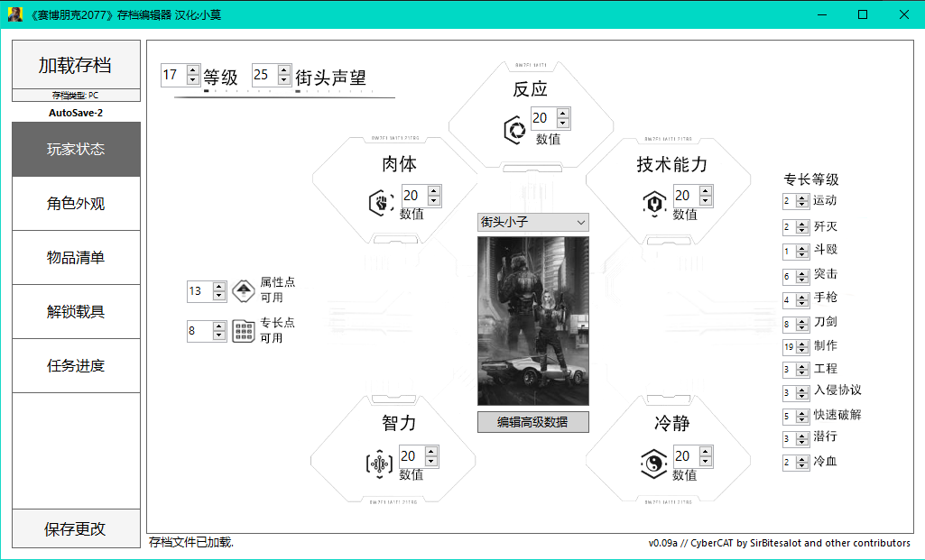
Task: Click the Intelligence (智力) attribute icon
Action: [379, 464]
